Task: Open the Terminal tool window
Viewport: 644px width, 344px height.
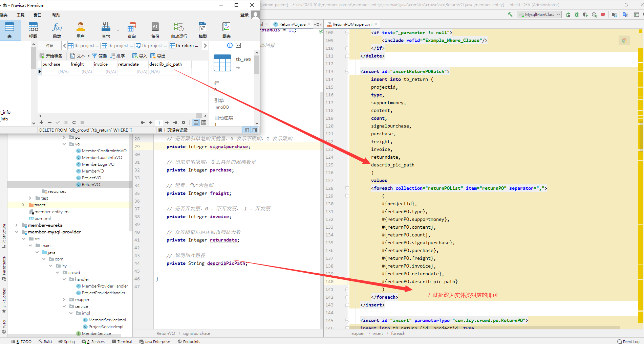Action: (122, 341)
